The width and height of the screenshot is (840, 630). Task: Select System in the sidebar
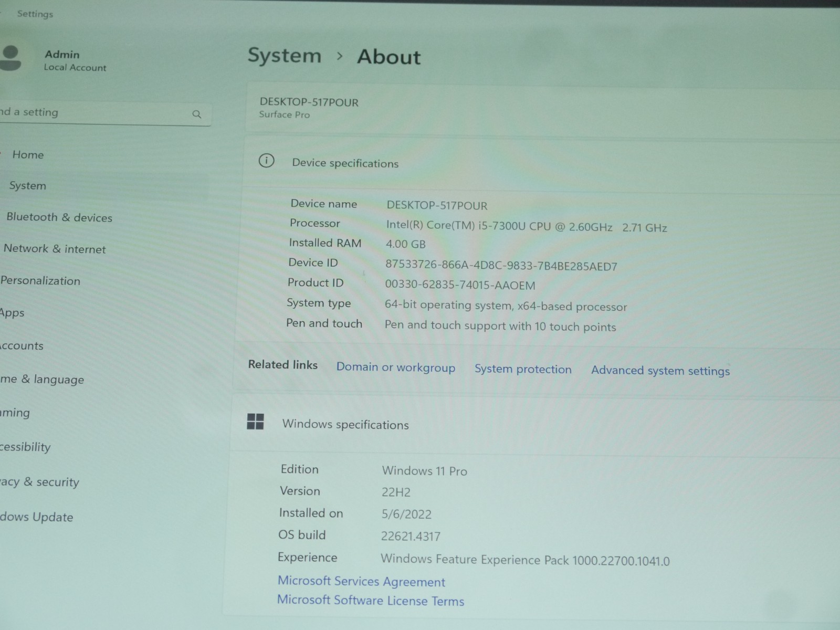28,186
